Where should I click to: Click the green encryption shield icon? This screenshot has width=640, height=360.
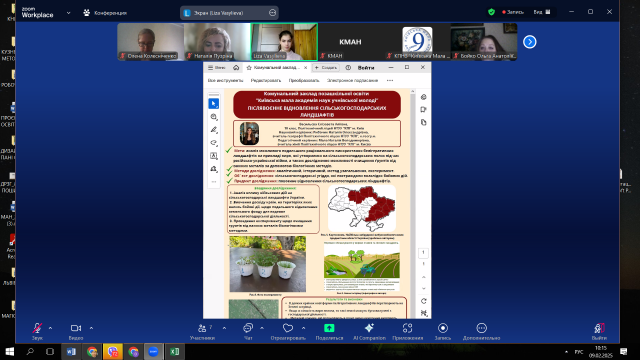(x=491, y=12)
